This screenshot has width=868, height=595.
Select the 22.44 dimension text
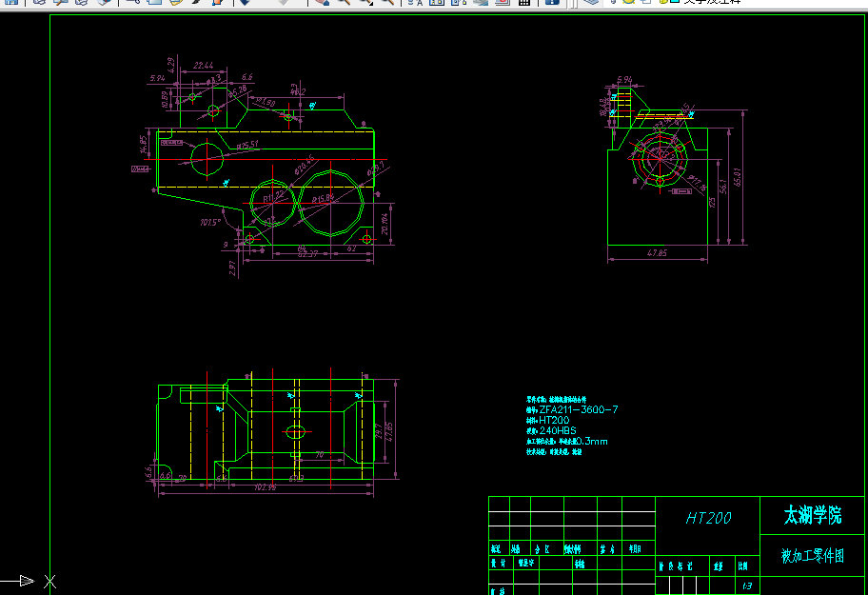[203, 66]
